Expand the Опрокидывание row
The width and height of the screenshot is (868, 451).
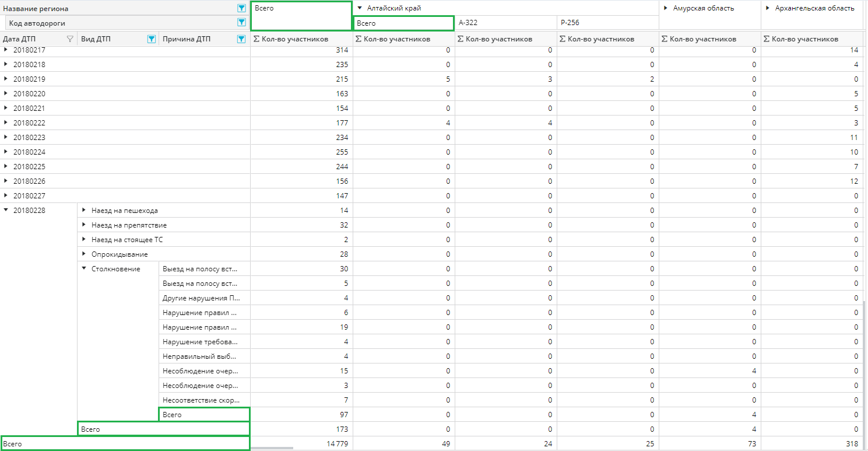[x=85, y=254]
